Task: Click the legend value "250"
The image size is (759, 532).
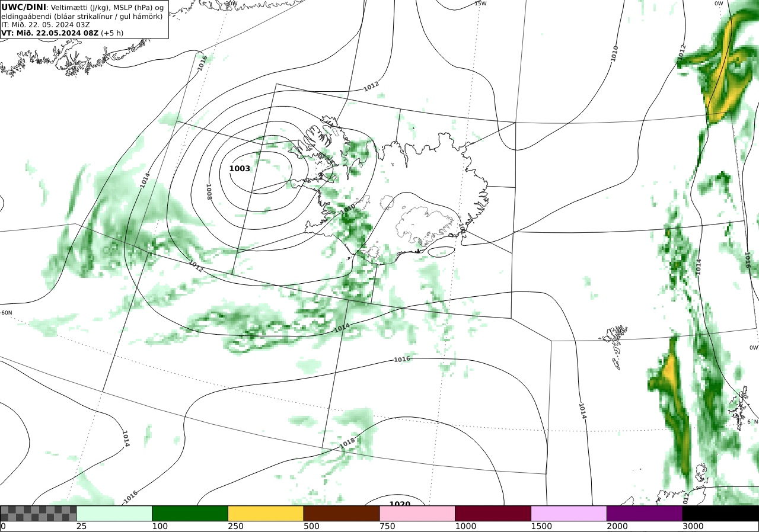Action: 235,526
